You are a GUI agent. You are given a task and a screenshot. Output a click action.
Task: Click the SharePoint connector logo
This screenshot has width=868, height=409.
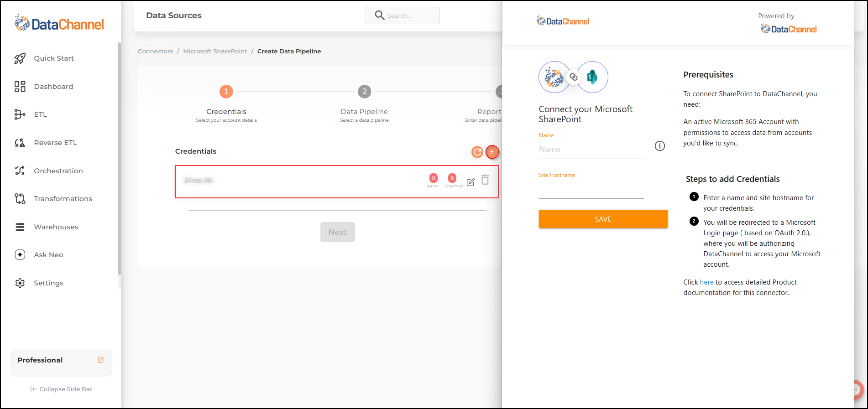point(592,77)
